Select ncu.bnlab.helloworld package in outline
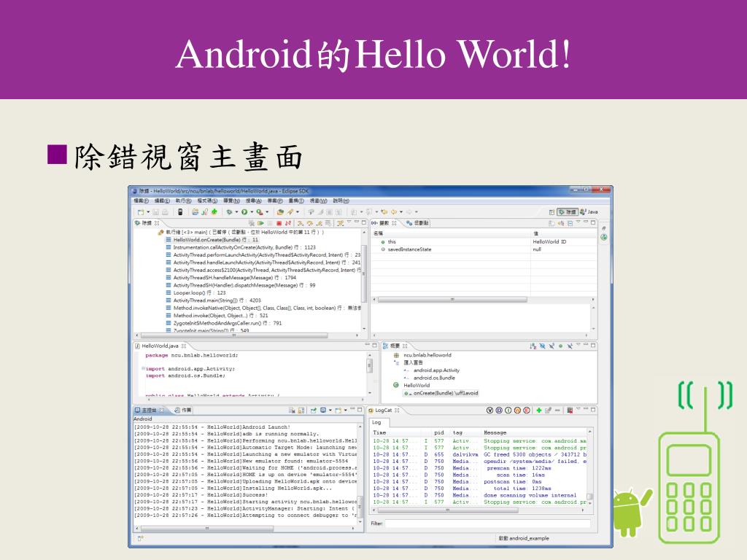Screen dimensions: 747x560 pos(422,355)
